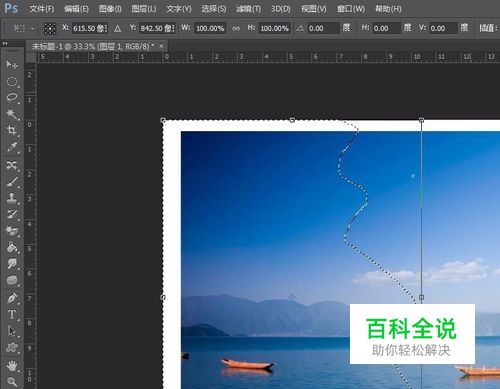Toggle relative positioning triangle for reference point
Viewport: 500px width, 389px height.
coord(117,29)
